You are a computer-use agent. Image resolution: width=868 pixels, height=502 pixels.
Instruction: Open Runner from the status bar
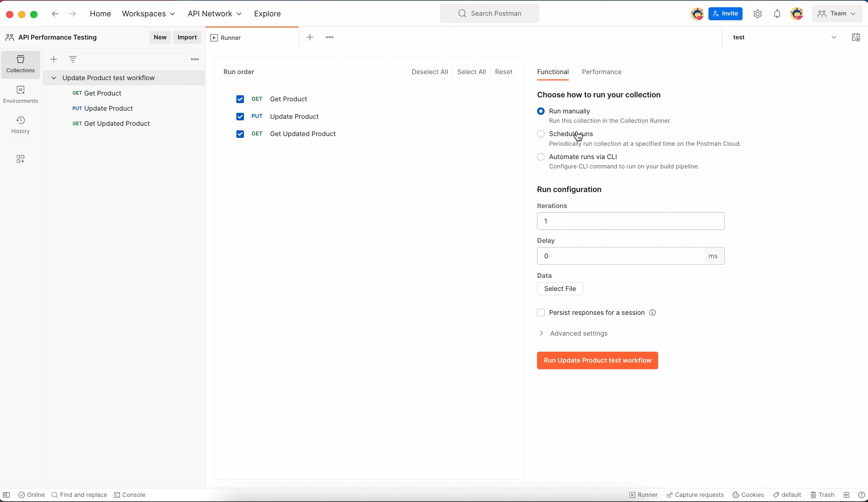643,495
